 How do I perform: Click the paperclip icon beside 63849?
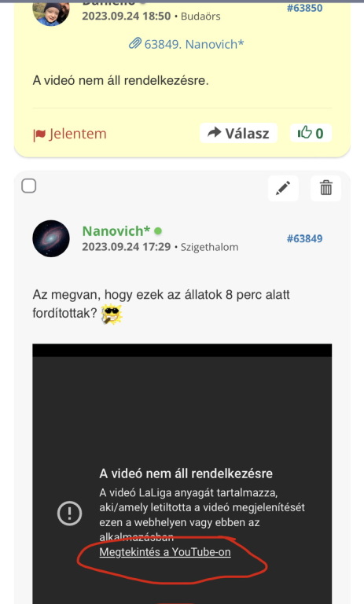coord(134,43)
